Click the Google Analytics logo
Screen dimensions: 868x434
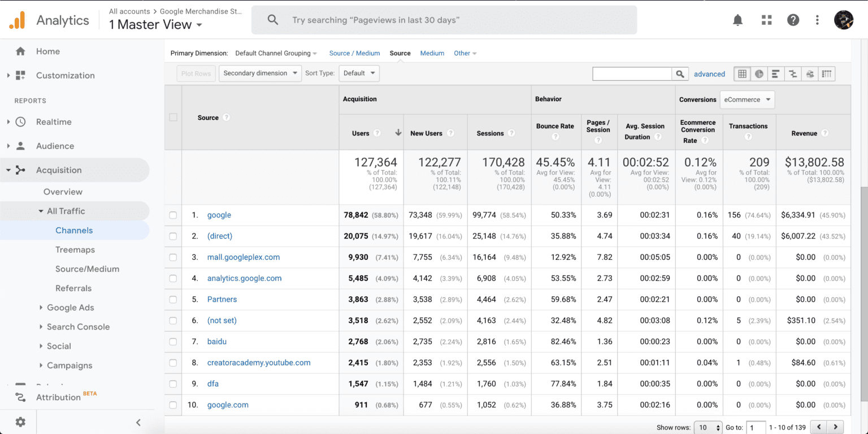pos(17,20)
